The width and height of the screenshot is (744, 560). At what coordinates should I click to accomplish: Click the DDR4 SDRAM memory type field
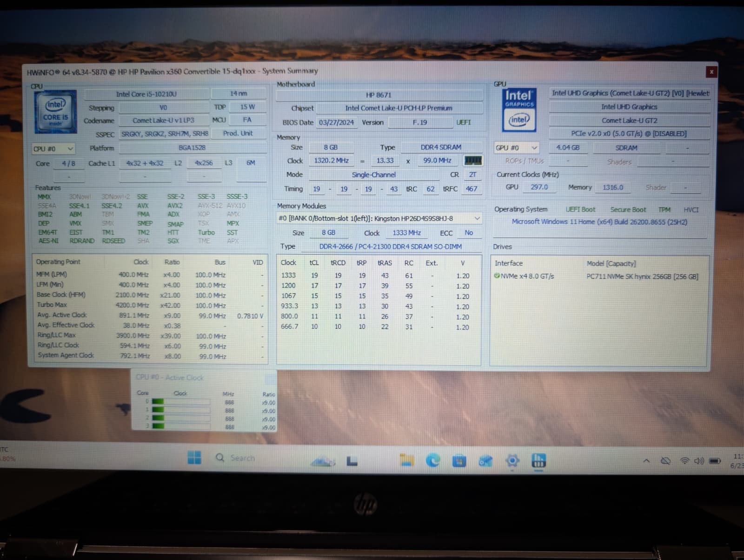click(441, 147)
